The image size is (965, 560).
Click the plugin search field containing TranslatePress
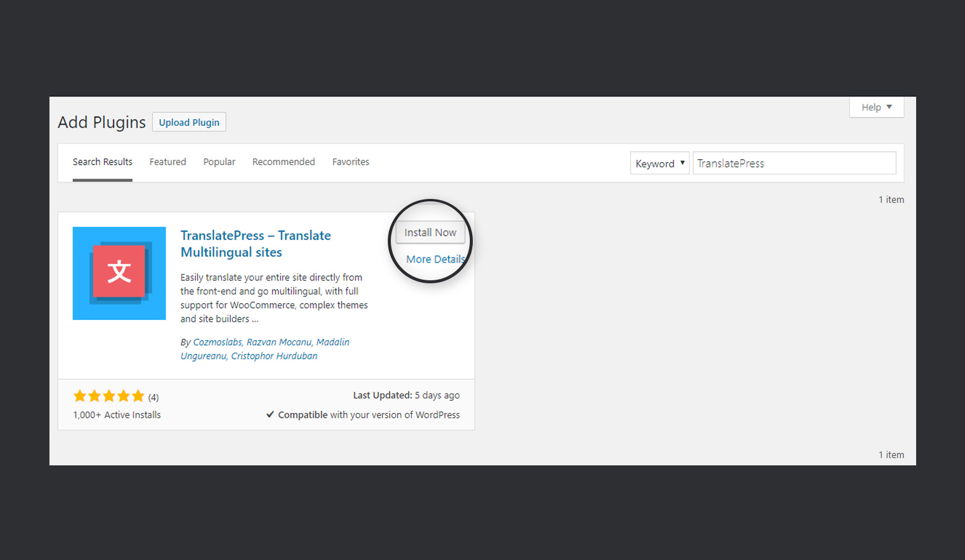tap(794, 163)
